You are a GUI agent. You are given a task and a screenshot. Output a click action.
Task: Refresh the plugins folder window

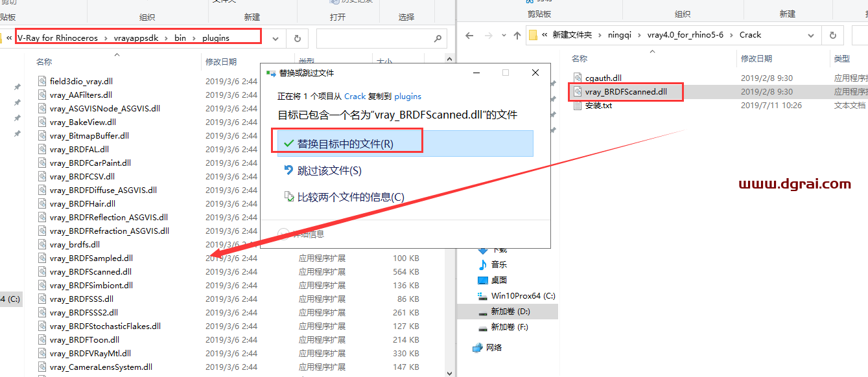click(297, 38)
